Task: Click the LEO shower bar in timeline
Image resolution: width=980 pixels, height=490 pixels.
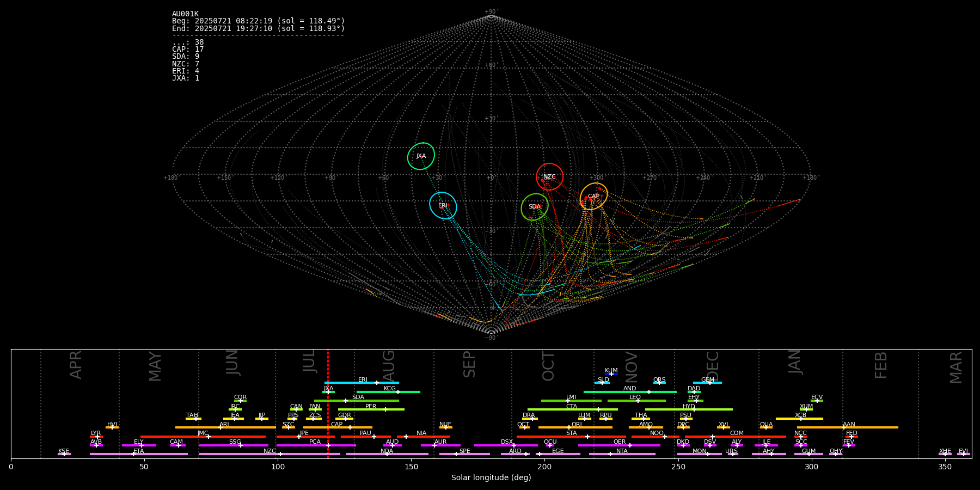Action: (x=636, y=401)
